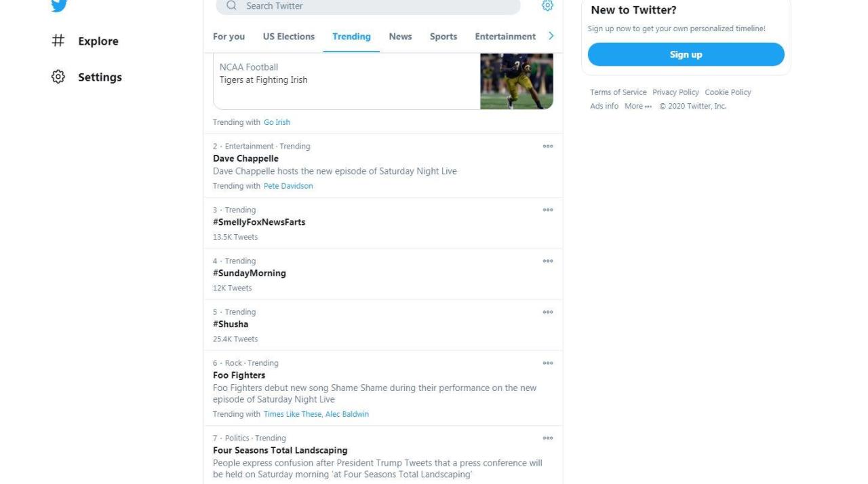
Task: Open the Pete Davidson trending link
Action: point(288,186)
